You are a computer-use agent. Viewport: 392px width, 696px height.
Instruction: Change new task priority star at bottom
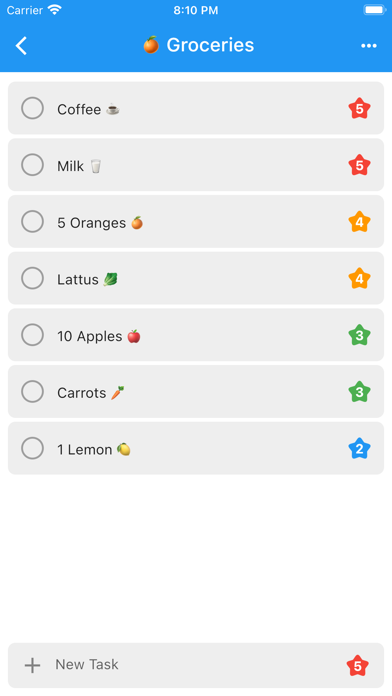point(357,666)
